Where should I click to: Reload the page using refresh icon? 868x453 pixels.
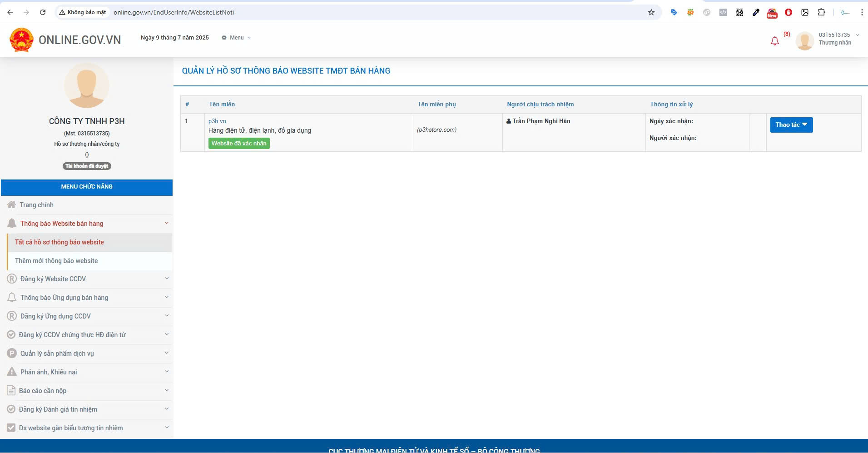43,12
